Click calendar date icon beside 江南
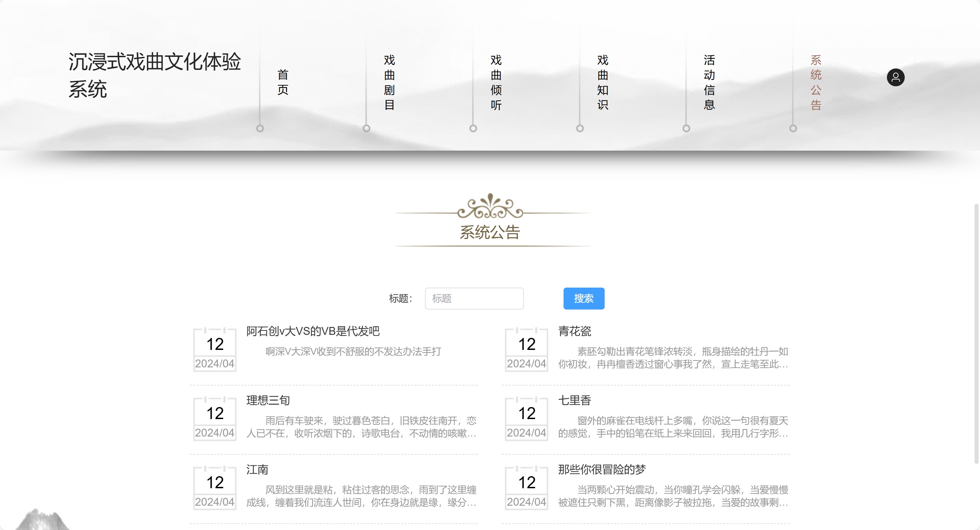The height and width of the screenshot is (530, 980). [x=215, y=488]
